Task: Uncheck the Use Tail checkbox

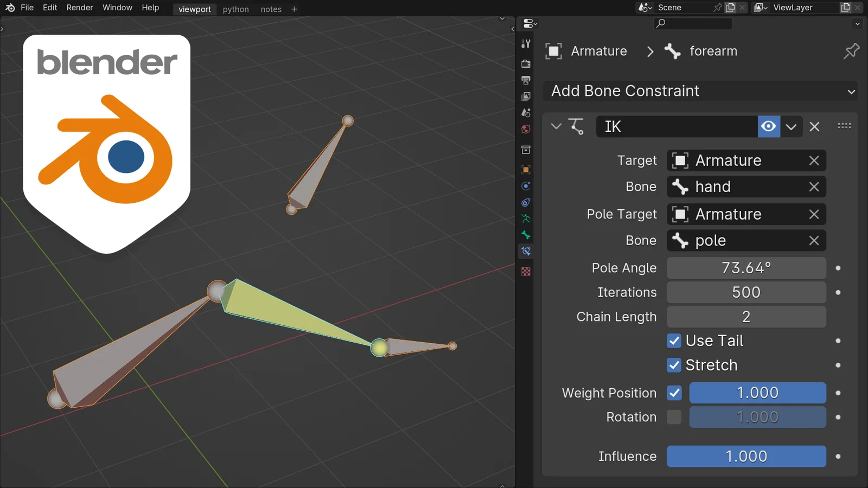Action: coord(674,341)
